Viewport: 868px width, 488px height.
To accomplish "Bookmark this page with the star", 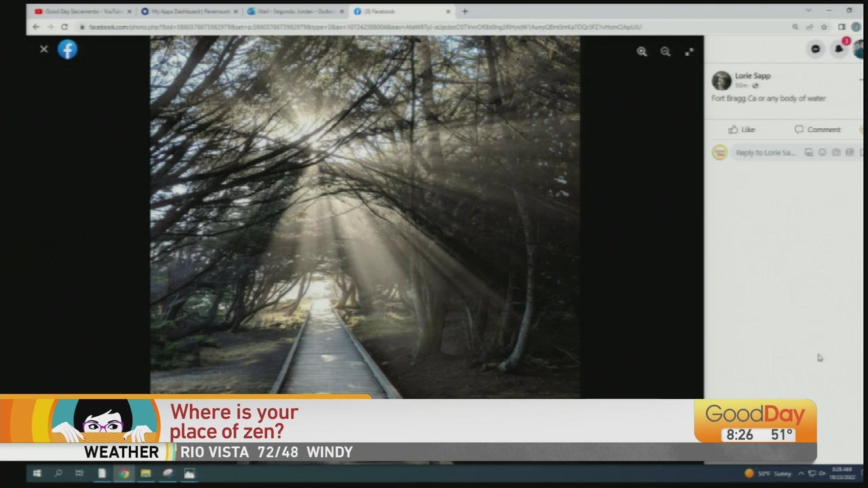I will (824, 27).
